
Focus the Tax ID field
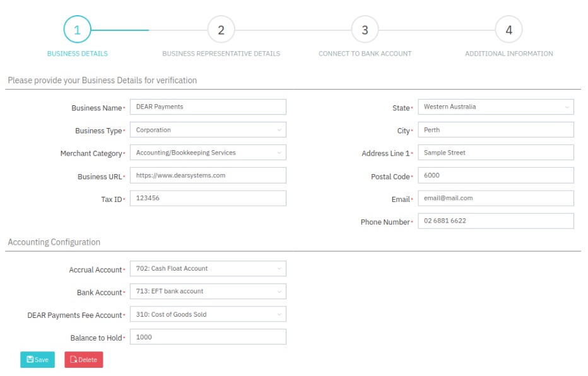click(x=208, y=198)
